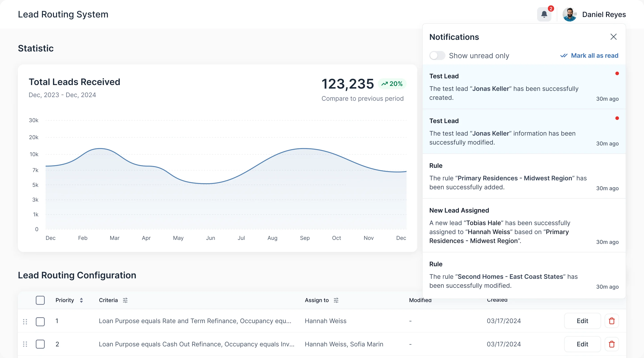Open the Criteria column filter icon
The width and height of the screenshot is (644, 358).
[x=125, y=300]
